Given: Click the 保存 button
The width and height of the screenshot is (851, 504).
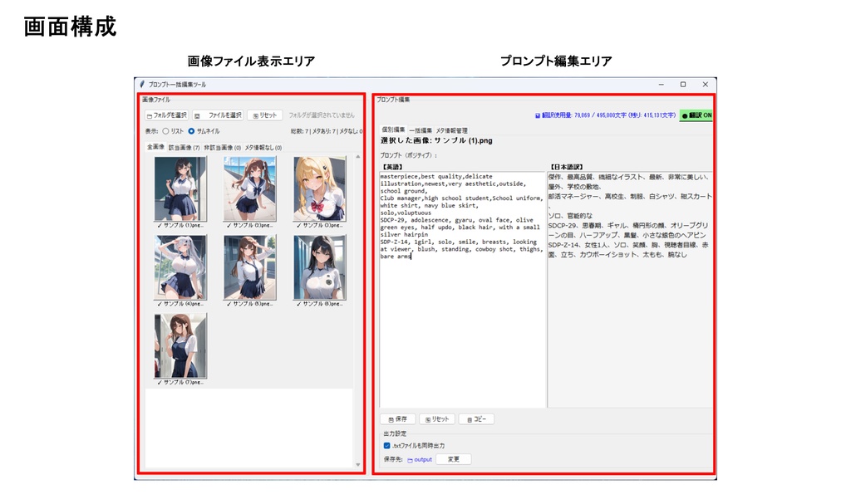Looking at the screenshot, I should pyautogui.click(x=398, y=418).
